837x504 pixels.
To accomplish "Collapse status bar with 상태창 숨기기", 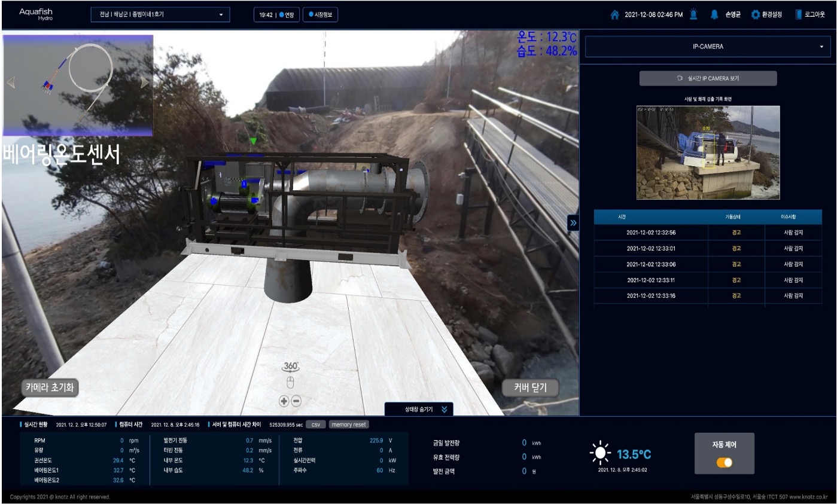I will [418, 410].
